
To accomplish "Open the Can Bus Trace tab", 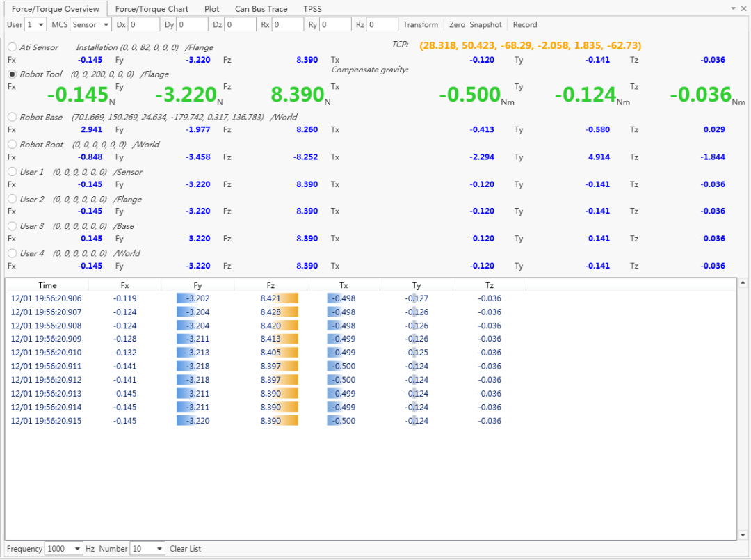I will point(261,9).
